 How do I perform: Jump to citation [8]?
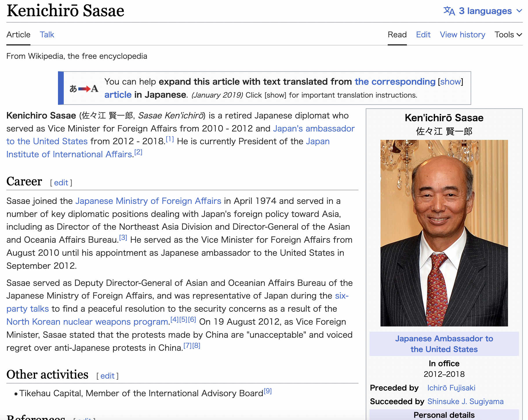[x=196, y=345]
